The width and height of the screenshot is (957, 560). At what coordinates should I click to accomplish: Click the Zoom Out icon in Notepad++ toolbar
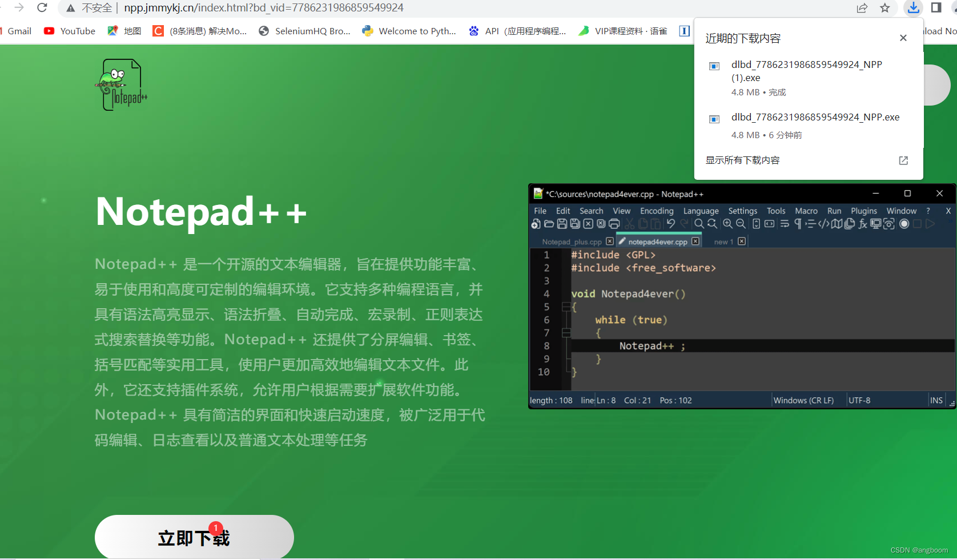coord(741,224)
